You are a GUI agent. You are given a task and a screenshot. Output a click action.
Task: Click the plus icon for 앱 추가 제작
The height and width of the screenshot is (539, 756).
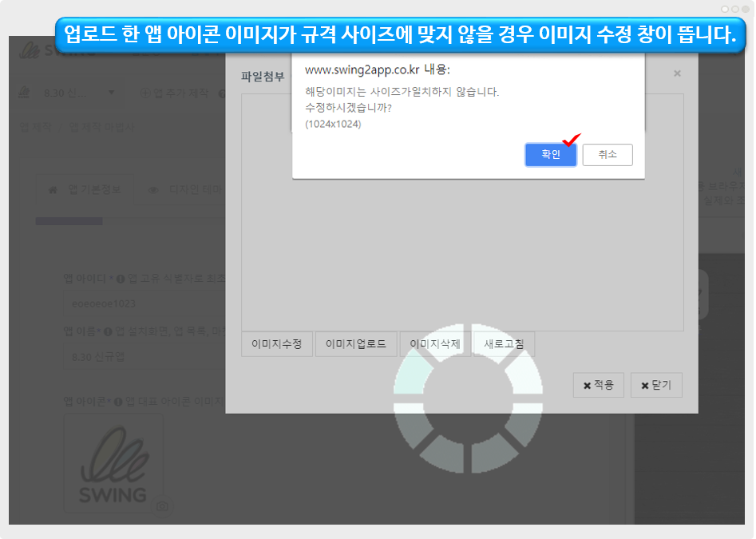[x=145, y=93]
